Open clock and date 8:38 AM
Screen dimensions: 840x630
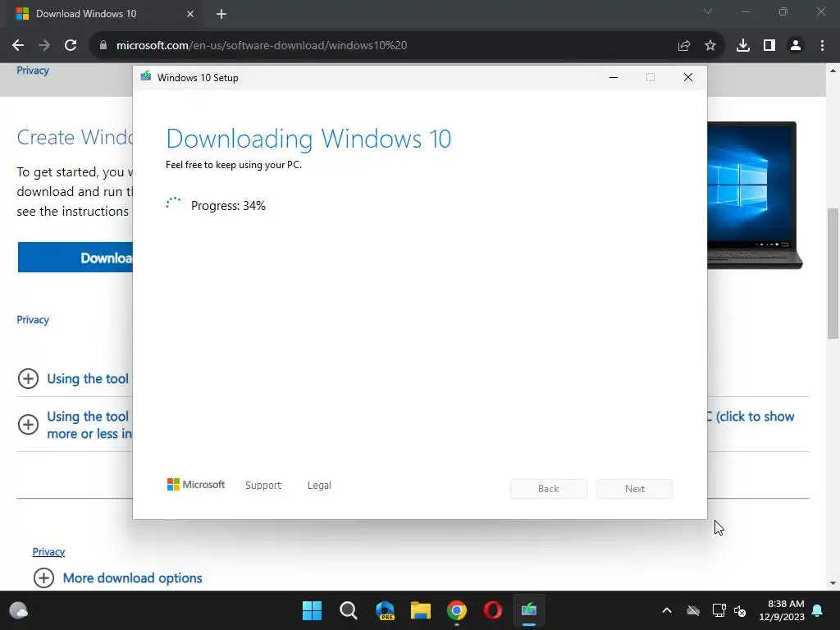coord(782,610)
